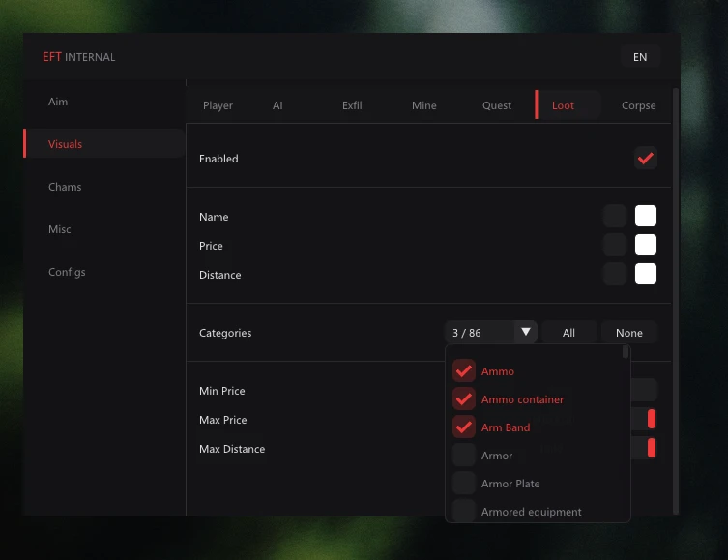Open the Price white color swatch
Viewport: 728px width, 560px height.
(x=646, y=245)
